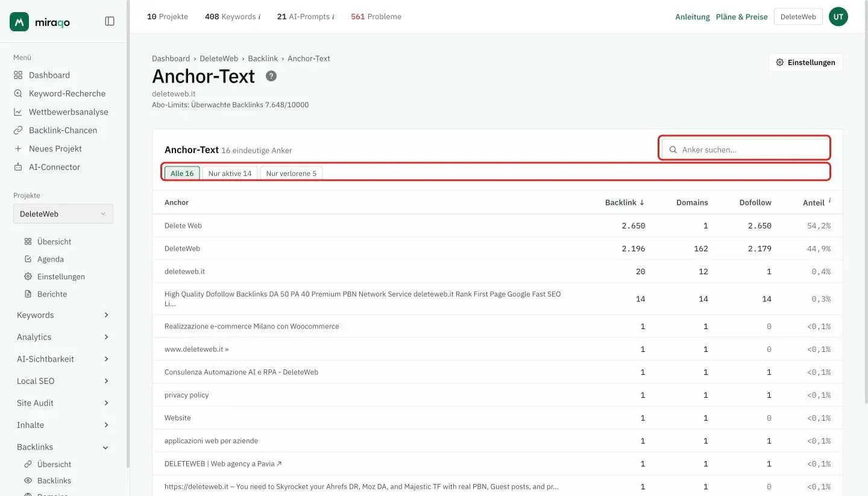The width and height of the screenshot is (868, 496).
Task: Click the Neues Projekt plus icon
Action: point(18,149)
